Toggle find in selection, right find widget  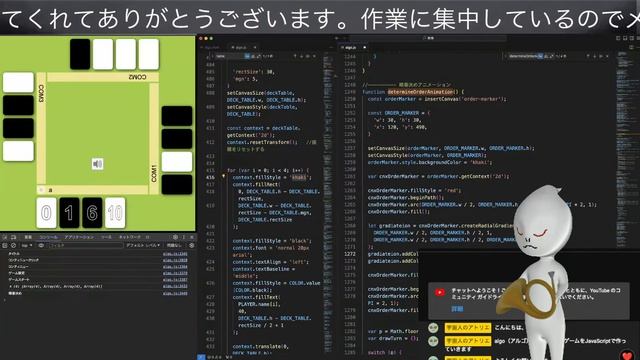click(601, 56)
